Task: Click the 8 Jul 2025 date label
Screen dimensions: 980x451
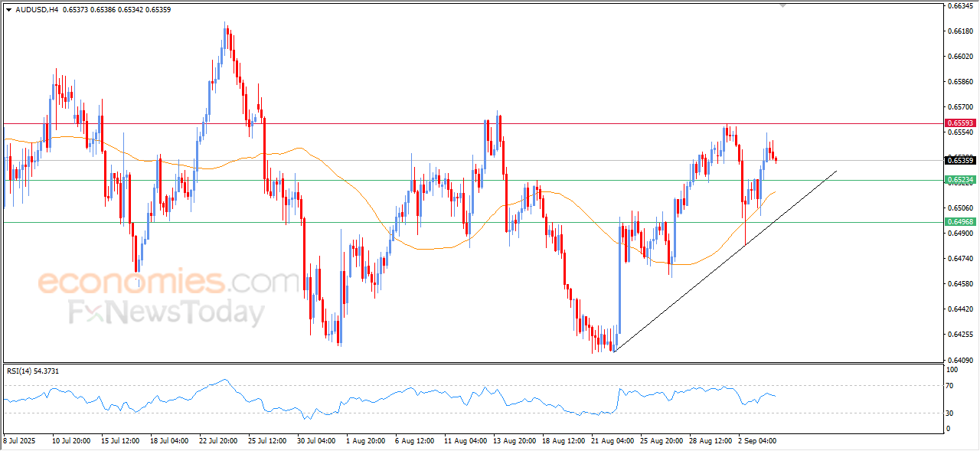Action: [x=19, y=441]
